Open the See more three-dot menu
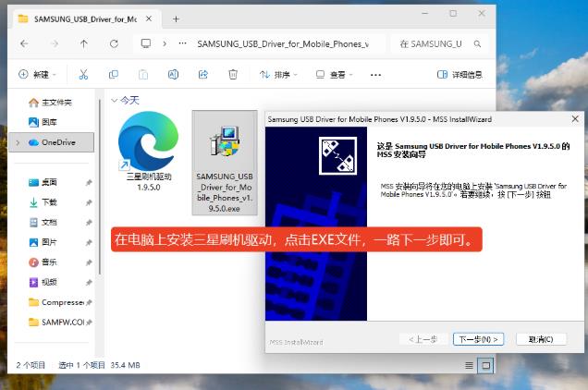The height and width of the screenshot is (390, 588). tap(375, 75)
